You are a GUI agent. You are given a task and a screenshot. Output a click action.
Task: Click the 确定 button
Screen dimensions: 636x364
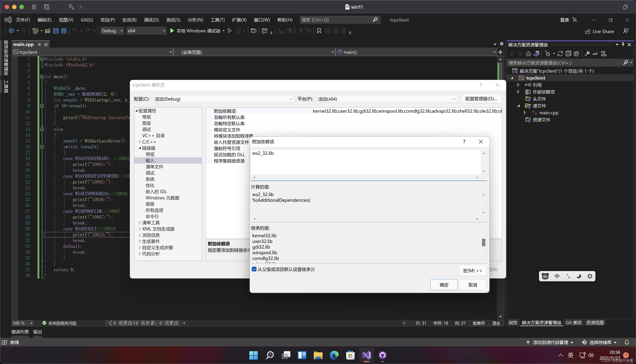444,285
